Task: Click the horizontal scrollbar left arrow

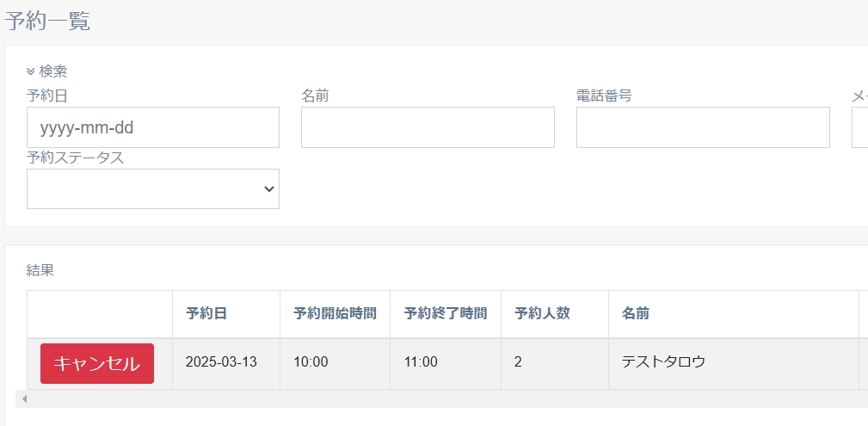Action: (24, 398)
